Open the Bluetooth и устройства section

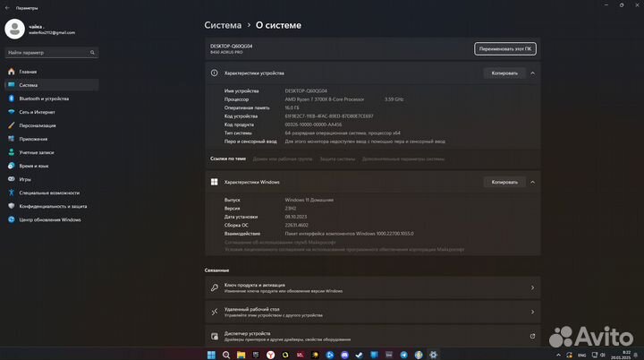click(x=43, y=99)
